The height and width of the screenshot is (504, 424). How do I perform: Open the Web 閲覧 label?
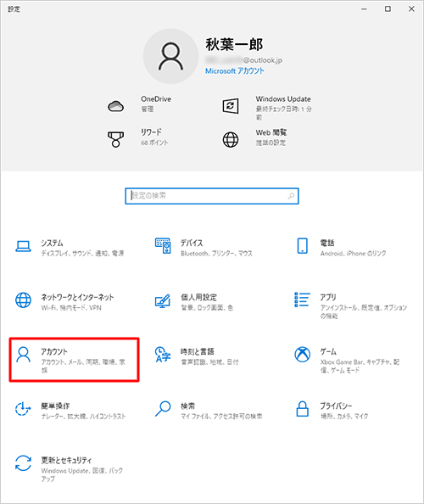pyautogui.click(x=271, y=132)
